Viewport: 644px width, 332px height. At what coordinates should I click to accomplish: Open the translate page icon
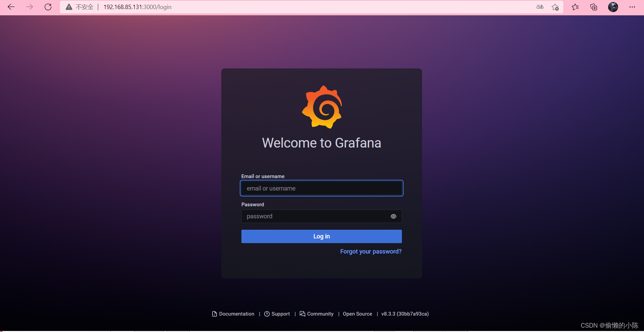[x=540, y=7]
